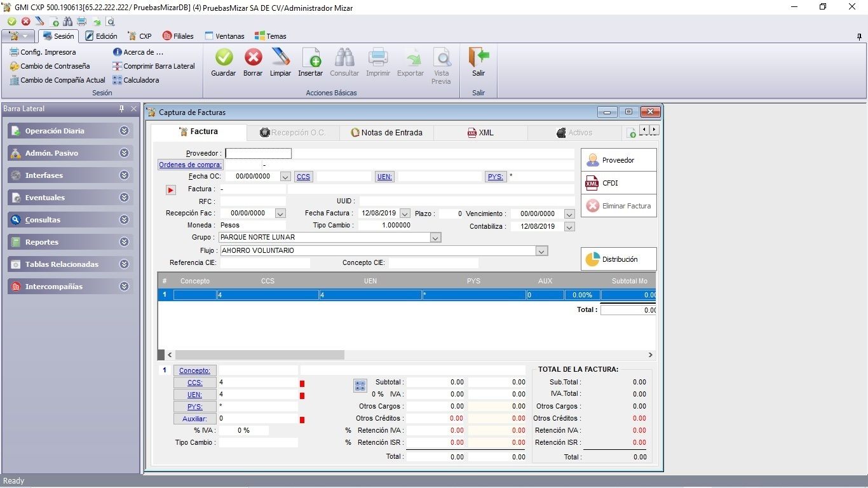The image size is (868, 488).
Task: Click the Insertar page ribbon icon
Action: [x=311, y=58]
